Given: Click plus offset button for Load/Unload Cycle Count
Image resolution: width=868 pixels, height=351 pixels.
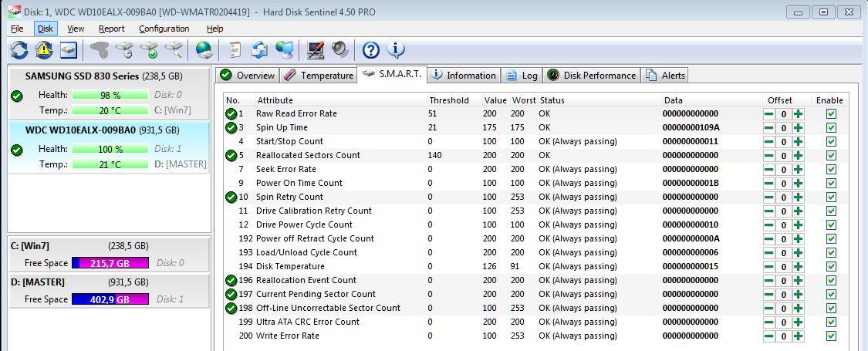Looking at the screenshot, I should pos(798,252).
